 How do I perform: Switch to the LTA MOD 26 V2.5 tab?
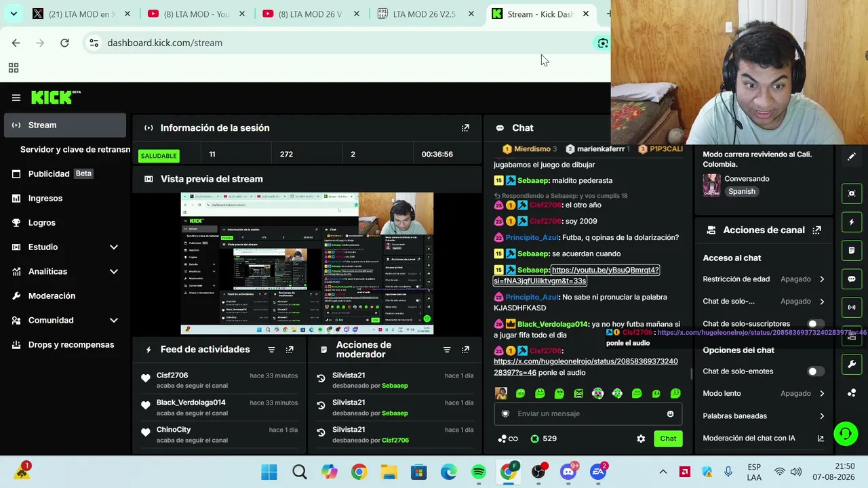[x=425, y=14]
